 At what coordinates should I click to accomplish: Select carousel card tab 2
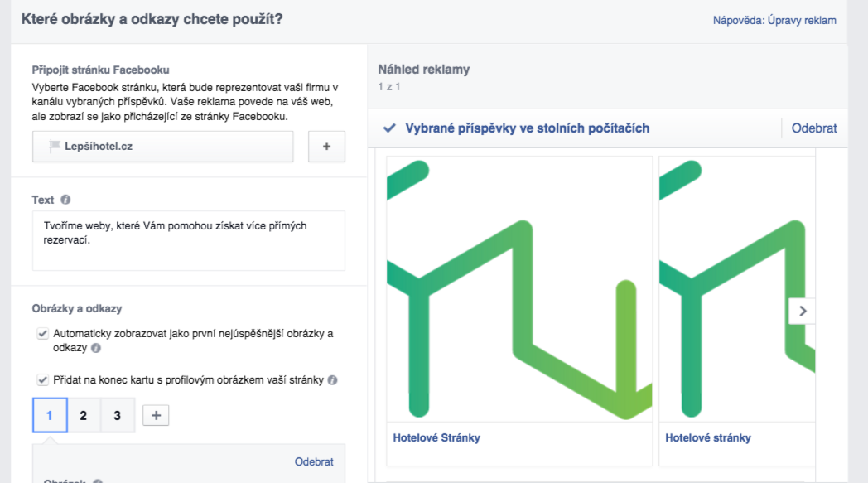[x=84, y=415]
